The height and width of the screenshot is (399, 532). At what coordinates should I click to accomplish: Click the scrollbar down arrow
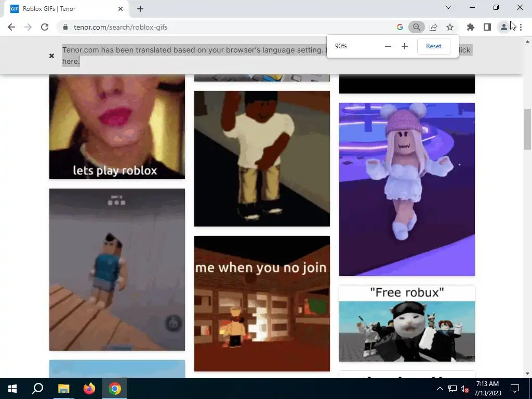(x=527, y=374)
